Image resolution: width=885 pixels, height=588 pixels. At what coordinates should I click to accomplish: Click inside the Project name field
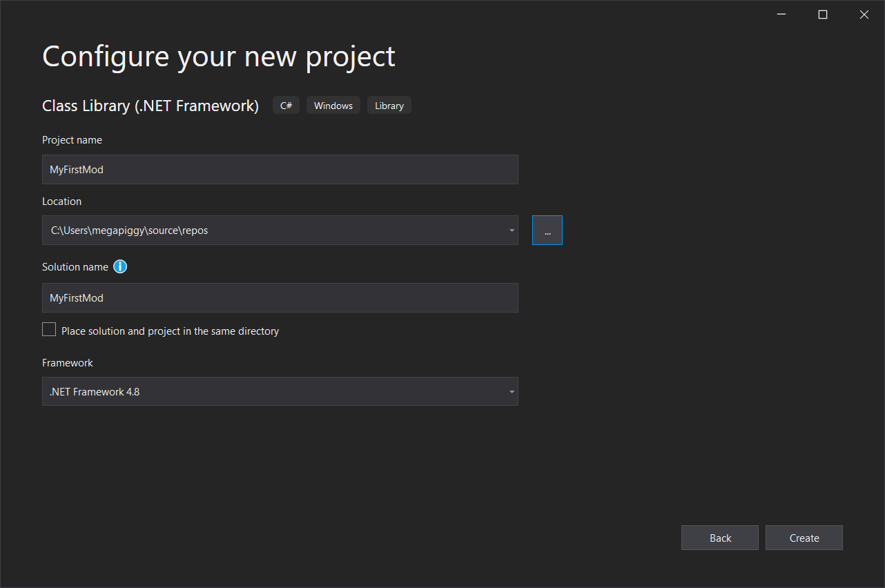pos(280,169)
